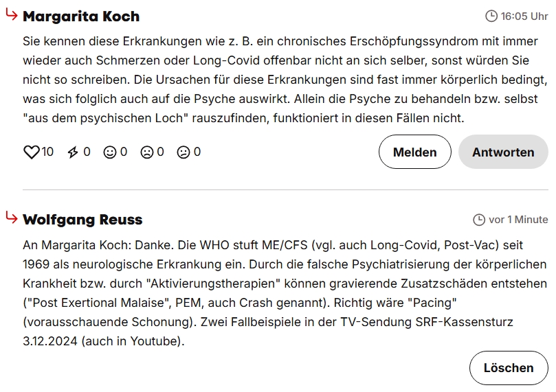Report the comment using Melden
This screenshot has width=556, height=392.
pyautogui.click(x=414, y=152)
